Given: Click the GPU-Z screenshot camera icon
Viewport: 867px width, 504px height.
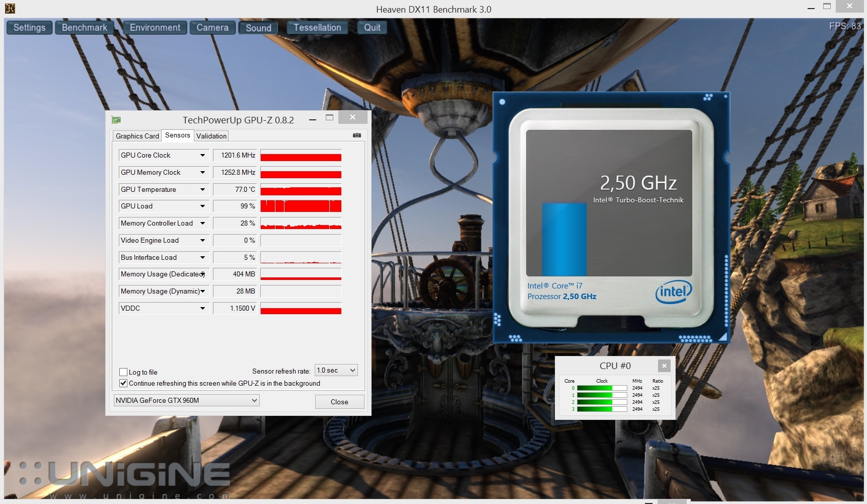Looking at the screenshot, I should click(x=357, y=135).
